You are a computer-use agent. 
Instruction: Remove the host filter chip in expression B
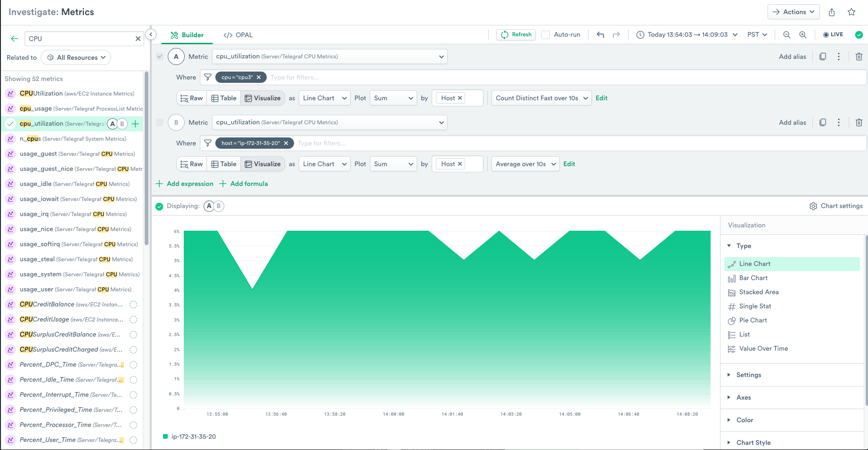286,143
